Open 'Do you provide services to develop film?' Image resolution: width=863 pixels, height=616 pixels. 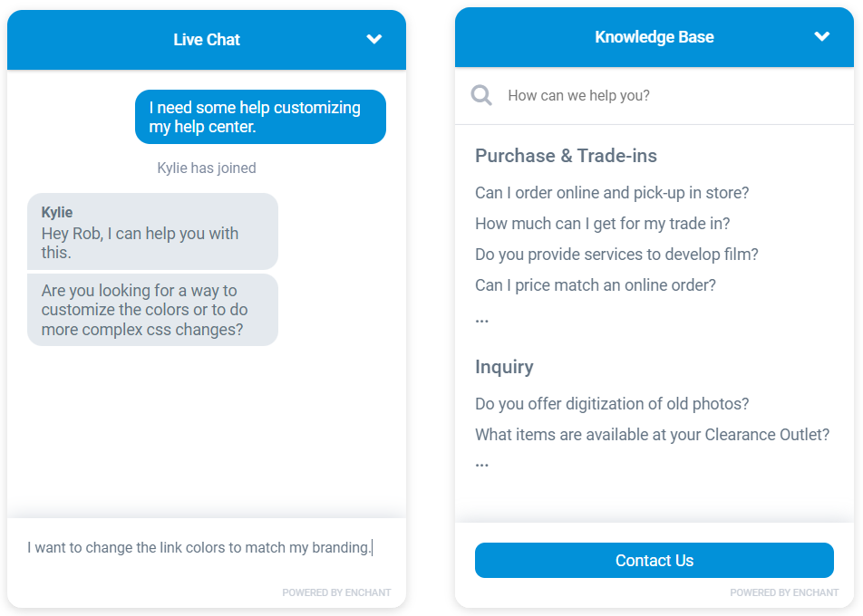click(x=616, y=255)
